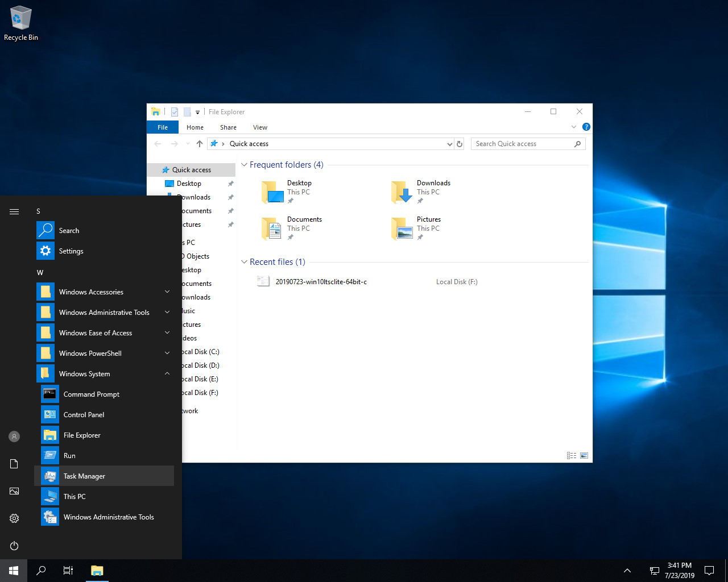Jump to letter W section header
The width and height of the screenshot is (728, 582).
(40, 273)
